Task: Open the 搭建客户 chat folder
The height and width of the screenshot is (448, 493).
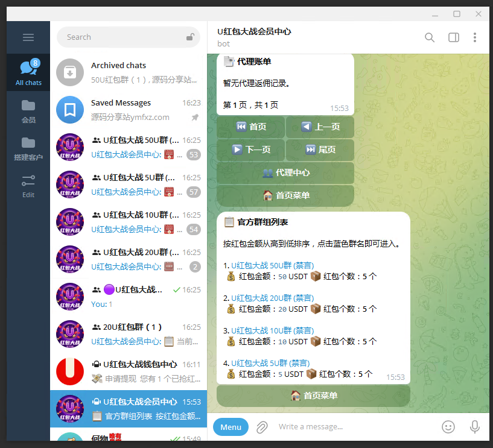Action: click(x=28, y=149)
